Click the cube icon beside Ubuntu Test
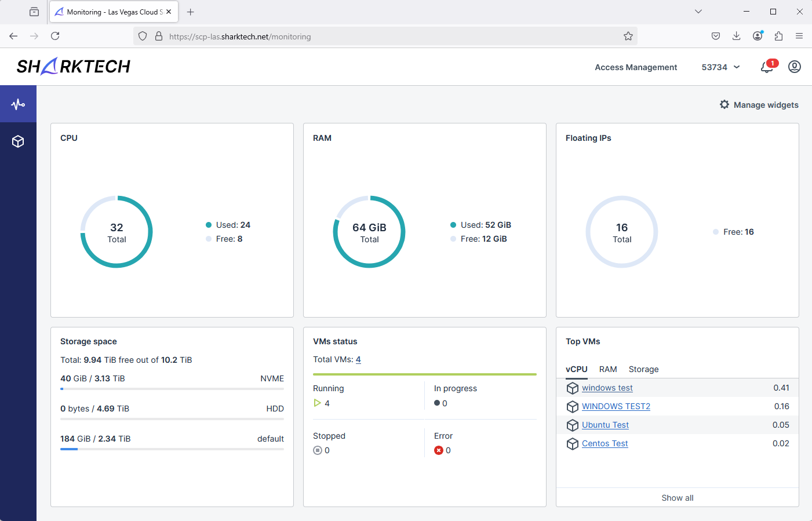Viewport: 812px width, 521px height. [573, 425]
